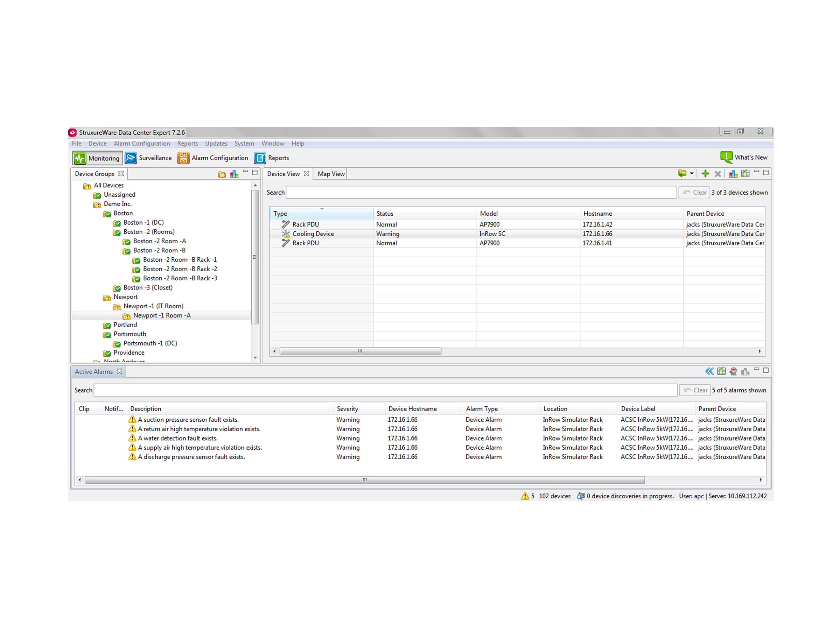Viewport: 840px width, 630px height.
Task: Click the folder icon in Device Groups toolbar
Action: [222, 174]
